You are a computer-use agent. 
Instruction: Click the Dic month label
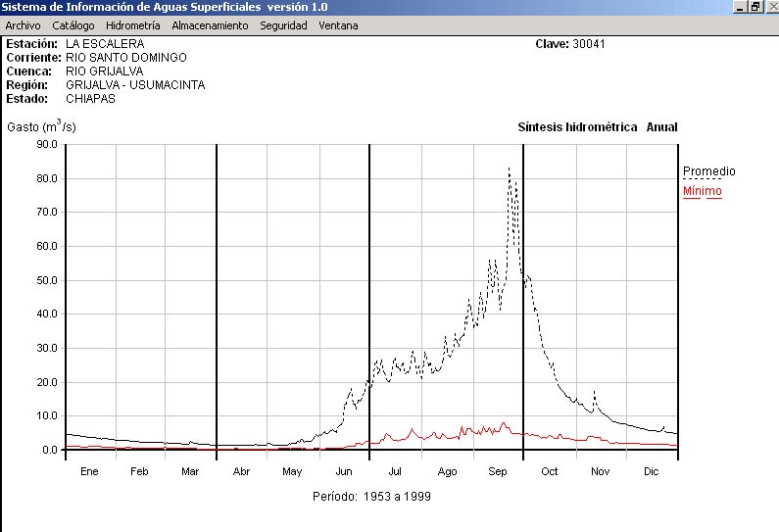[652, 471]
